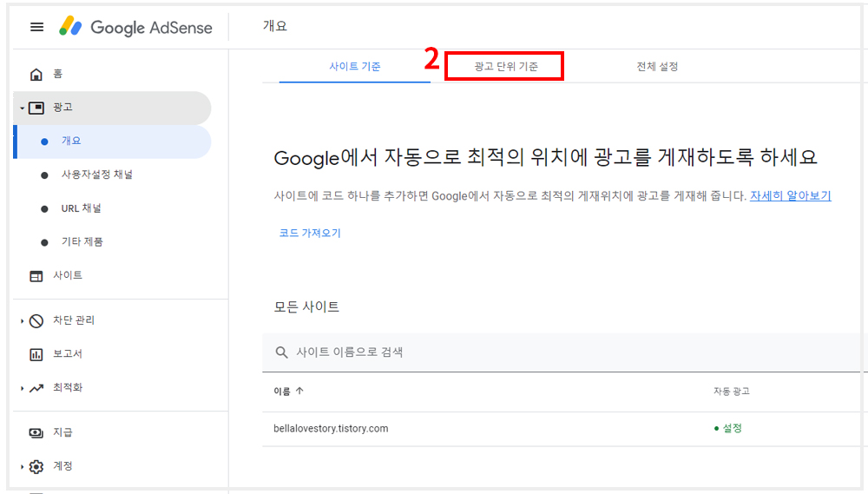Click the 자동 광고 column header

pyautogui.click(x=731, y=391)
